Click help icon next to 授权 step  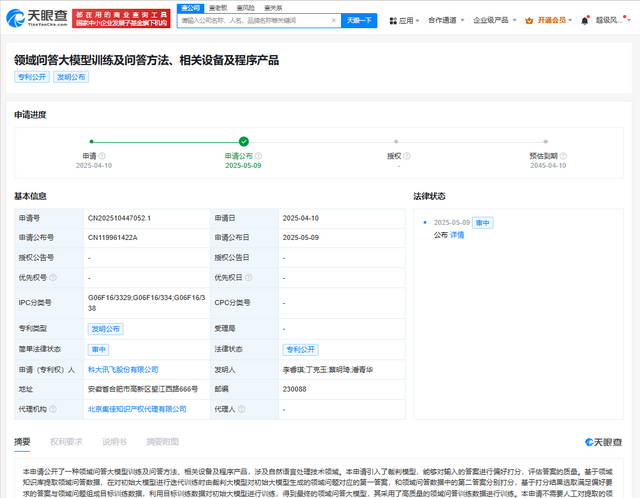coord(407,156)
